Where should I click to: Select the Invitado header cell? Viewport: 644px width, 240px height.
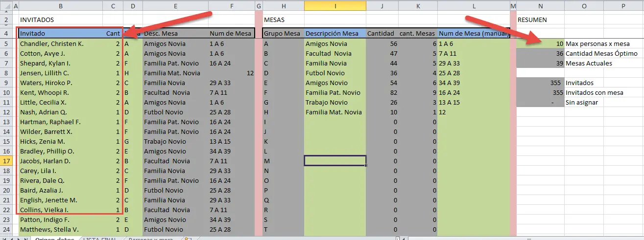(61, 34)
